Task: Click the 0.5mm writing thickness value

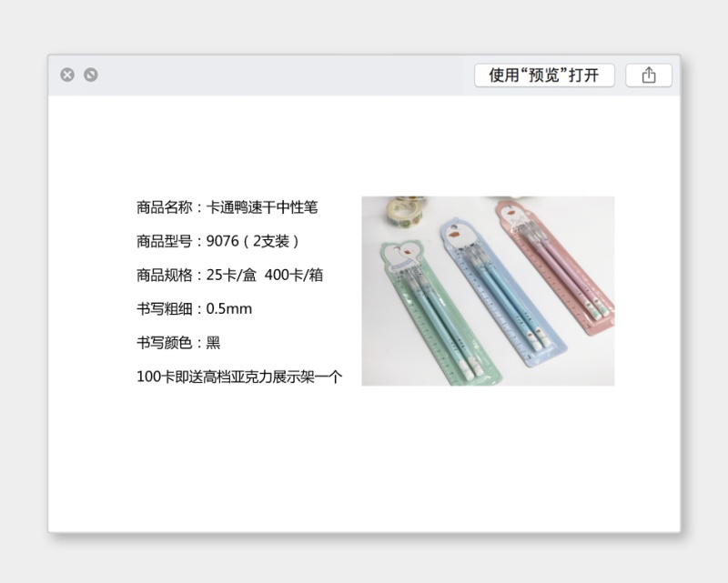Action: [x=229, y=308]
